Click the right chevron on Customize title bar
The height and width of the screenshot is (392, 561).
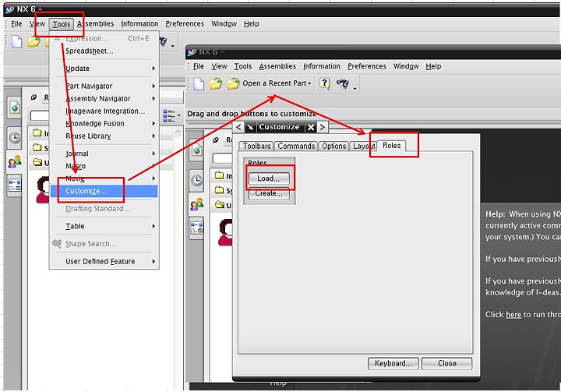click(x=323, y=127)
